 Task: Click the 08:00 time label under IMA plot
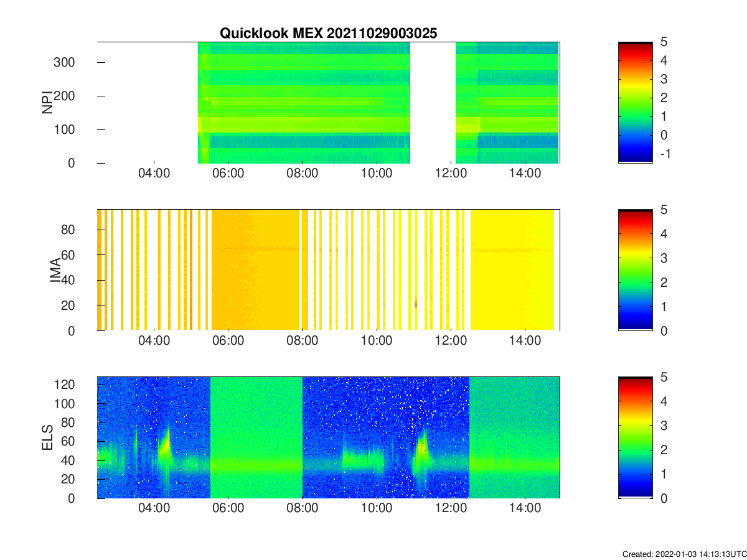[302, 342]
